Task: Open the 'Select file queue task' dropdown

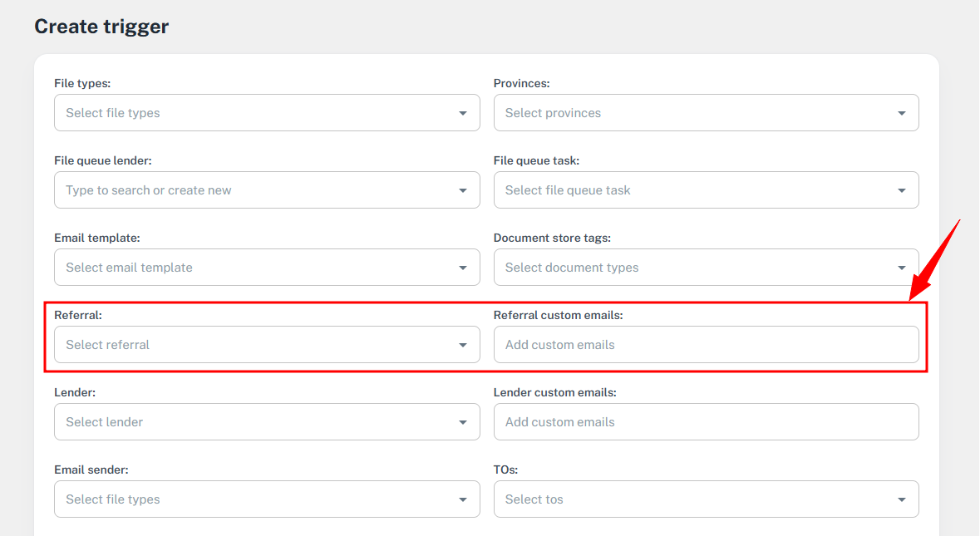Action: point(690,190)
